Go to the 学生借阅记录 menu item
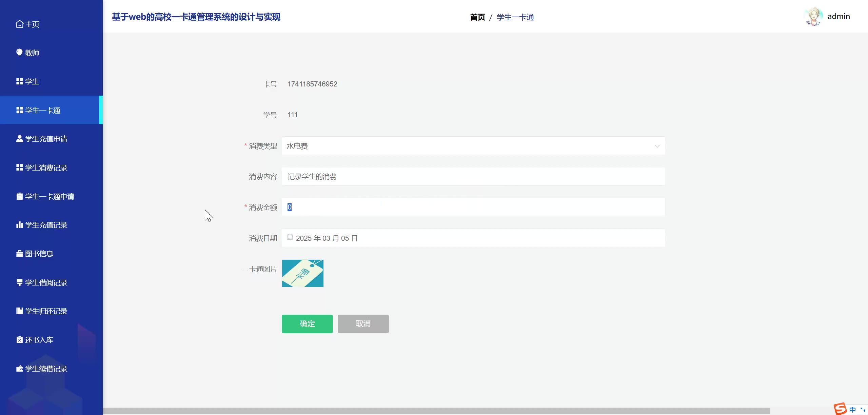The width and height of the screenshot is (868, 415). (x=46, y=282)
